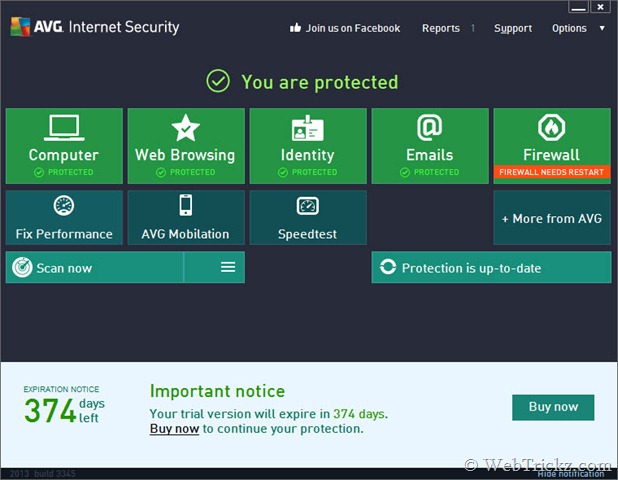This screenshot has height=480, width=618.
Task: Open the Options menu
Action: (569, 28)
